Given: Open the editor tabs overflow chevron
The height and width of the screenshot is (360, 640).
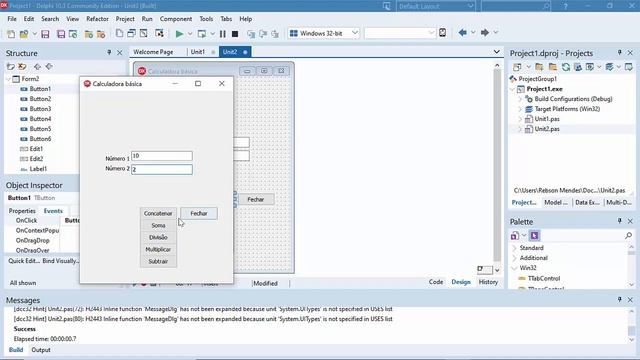Looking at the screenshot, I should [496, 52].
